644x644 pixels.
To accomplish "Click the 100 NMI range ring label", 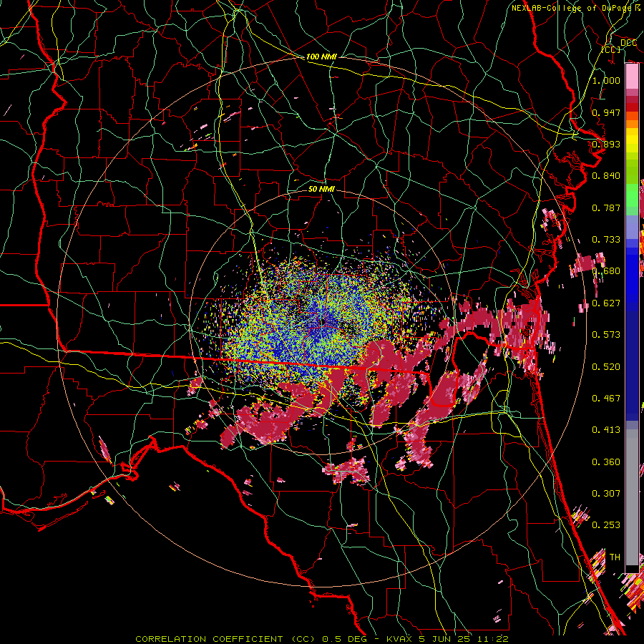I will 321,57.
